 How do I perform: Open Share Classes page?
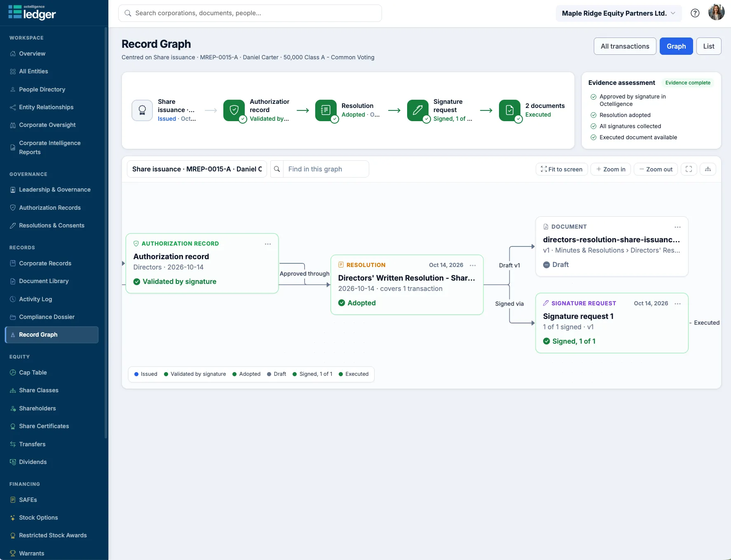click(x=52, y=390)
